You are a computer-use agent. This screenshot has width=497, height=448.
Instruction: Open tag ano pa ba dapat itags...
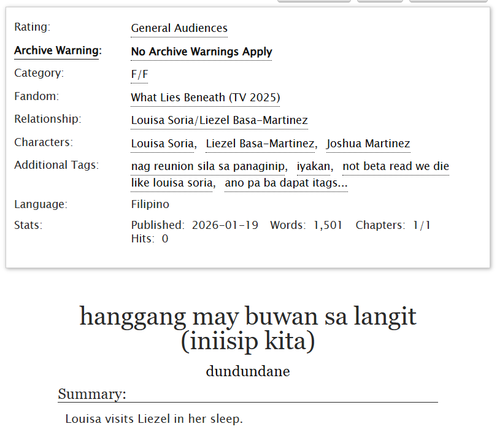click(286, 183)
